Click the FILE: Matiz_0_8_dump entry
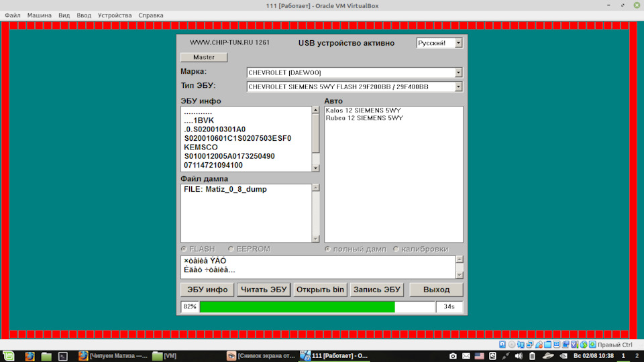The height and width of the screenshot is (362, 644). (225, 189)
